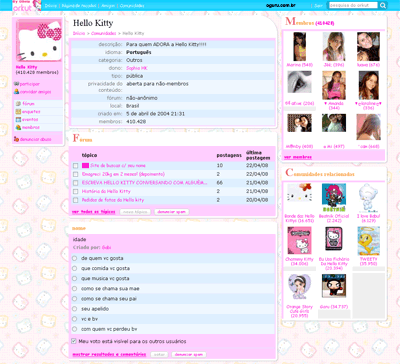Open Orange Story Cute Girls community image
The height and width of the screenshot is (364, 400).
[299, 287]
